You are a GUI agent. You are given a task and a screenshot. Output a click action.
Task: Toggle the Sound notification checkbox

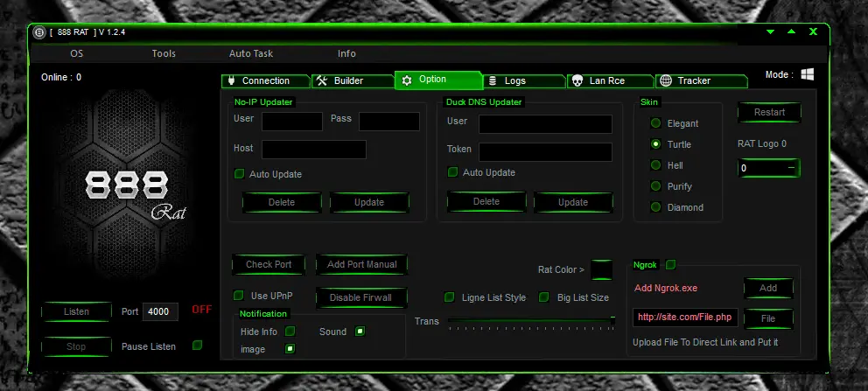coord(360,332)
